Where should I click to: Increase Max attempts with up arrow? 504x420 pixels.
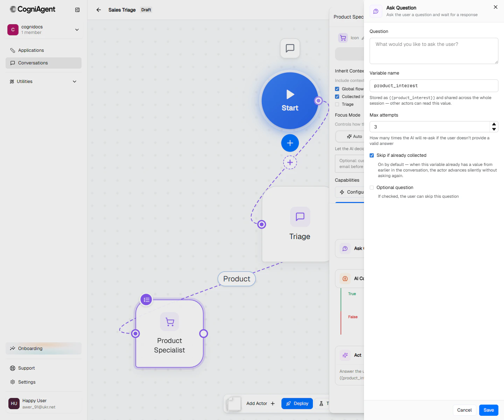coord(494,124)
